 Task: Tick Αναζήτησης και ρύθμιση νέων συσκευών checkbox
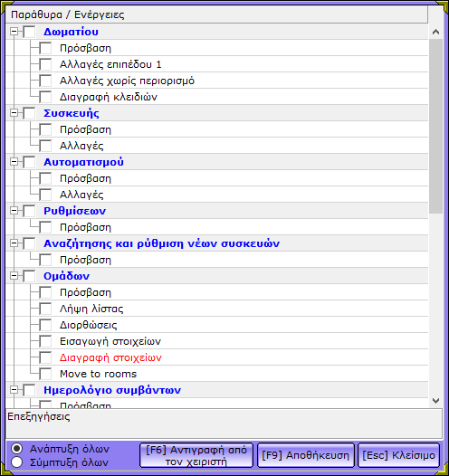pyautogui.click(x=30, y=243)
